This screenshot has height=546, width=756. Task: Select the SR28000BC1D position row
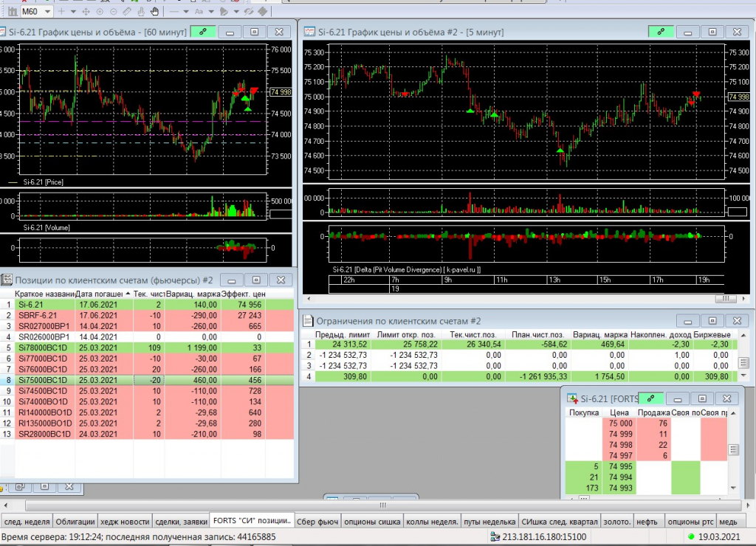click(x=147, y=434)
